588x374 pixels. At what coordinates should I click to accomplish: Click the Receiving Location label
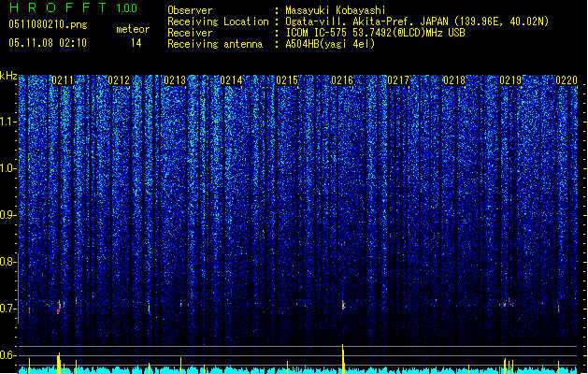[218, 22]
